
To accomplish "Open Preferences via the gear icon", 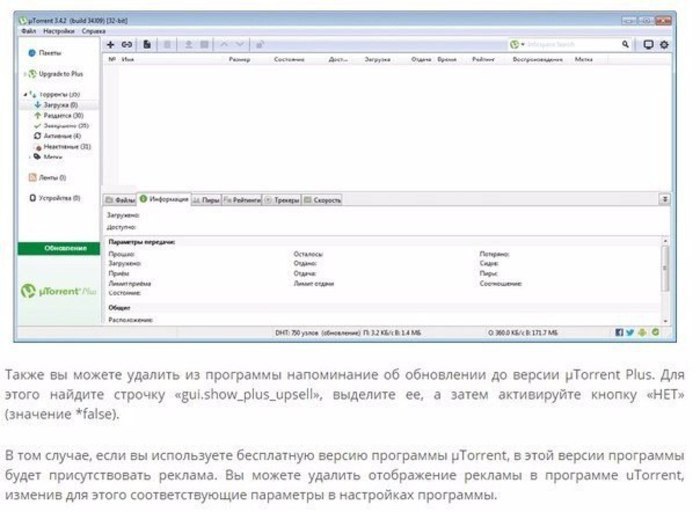I will pos(664,45).
